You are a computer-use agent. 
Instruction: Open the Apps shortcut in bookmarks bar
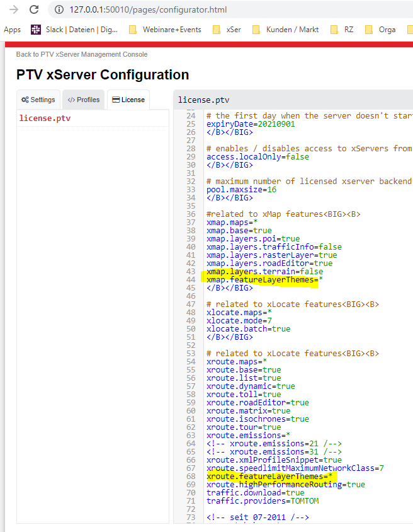click(x=12, y=30)
